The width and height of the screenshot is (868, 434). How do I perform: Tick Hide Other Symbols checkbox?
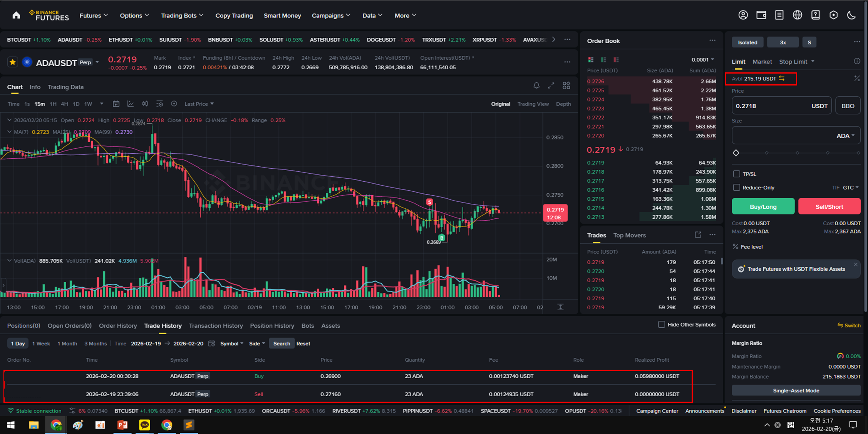661,325
